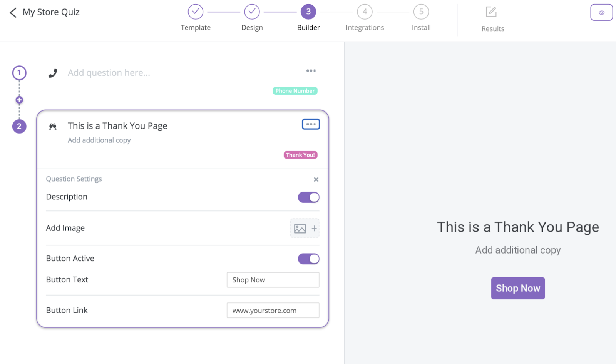Click the Phone Number tag

point(295,91)
